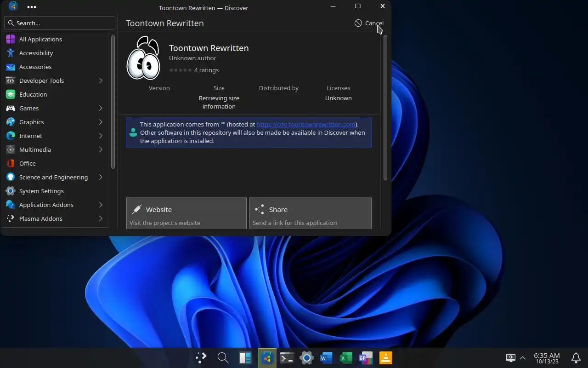Open the Plasma Addons category
The height and width of the screenshot is (368, 588).
pos(55,218)
